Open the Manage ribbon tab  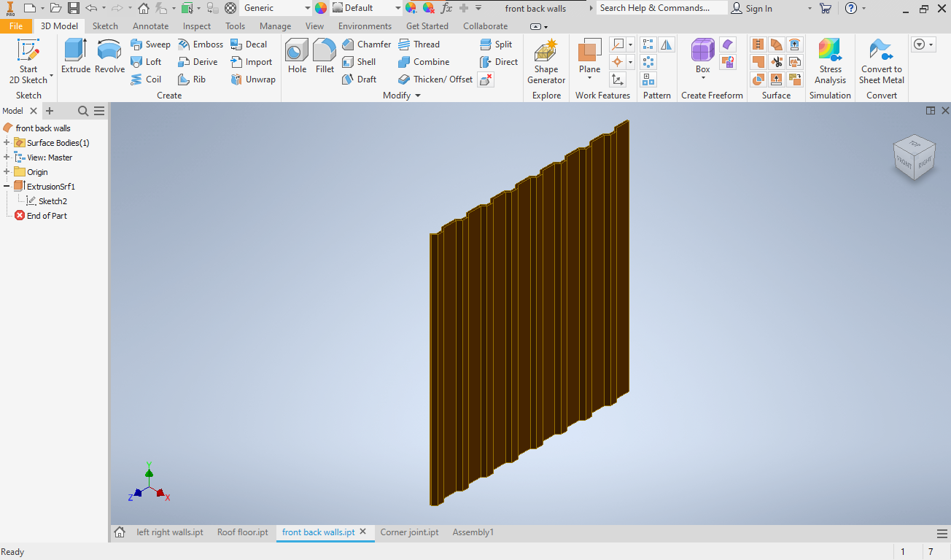[275, 26]
